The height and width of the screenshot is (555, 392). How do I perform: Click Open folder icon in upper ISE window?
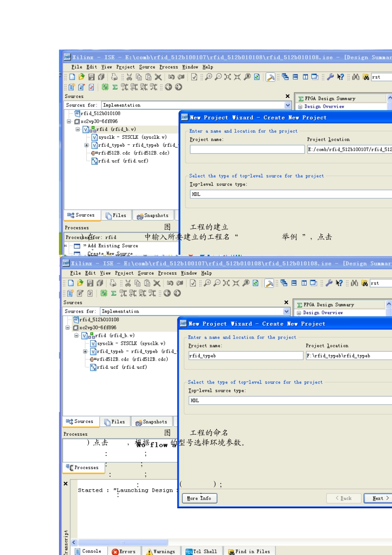81,77
